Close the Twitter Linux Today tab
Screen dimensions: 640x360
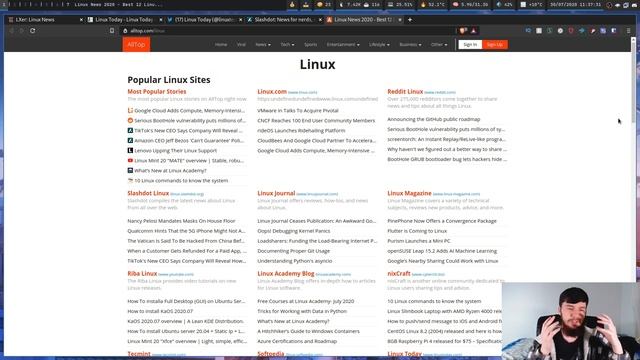pyautogui.click(x=240, y=20)
